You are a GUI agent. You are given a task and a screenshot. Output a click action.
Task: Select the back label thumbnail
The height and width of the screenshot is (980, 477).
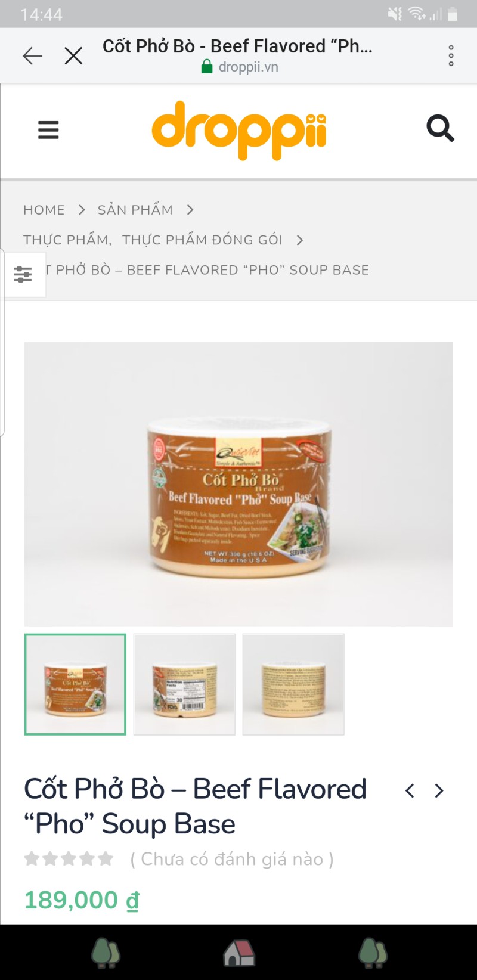293,684
